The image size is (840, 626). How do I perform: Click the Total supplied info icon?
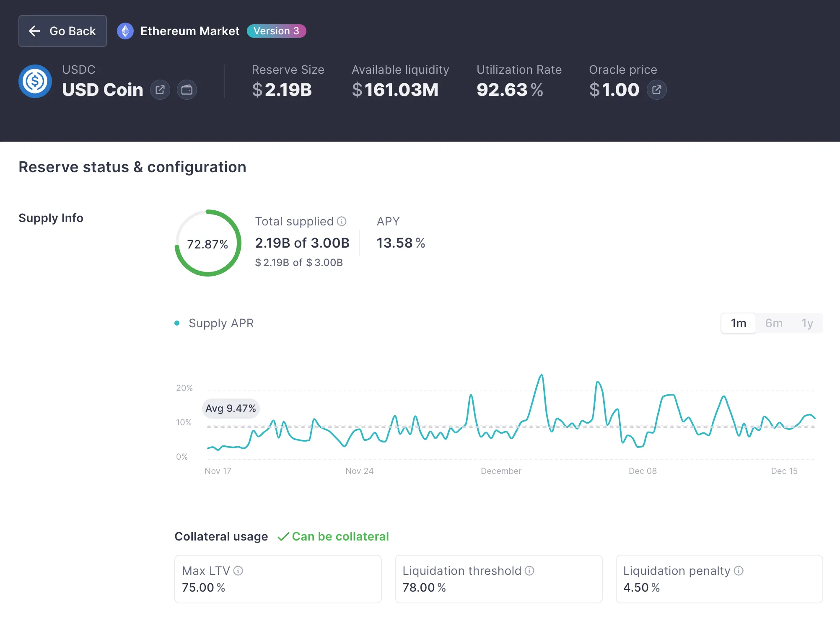click(342, 221)
